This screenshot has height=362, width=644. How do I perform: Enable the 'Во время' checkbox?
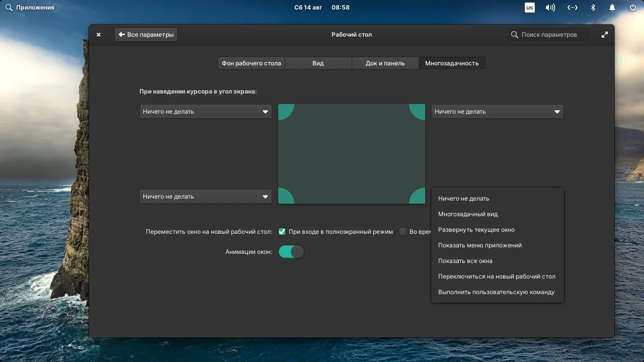point(403,232)
